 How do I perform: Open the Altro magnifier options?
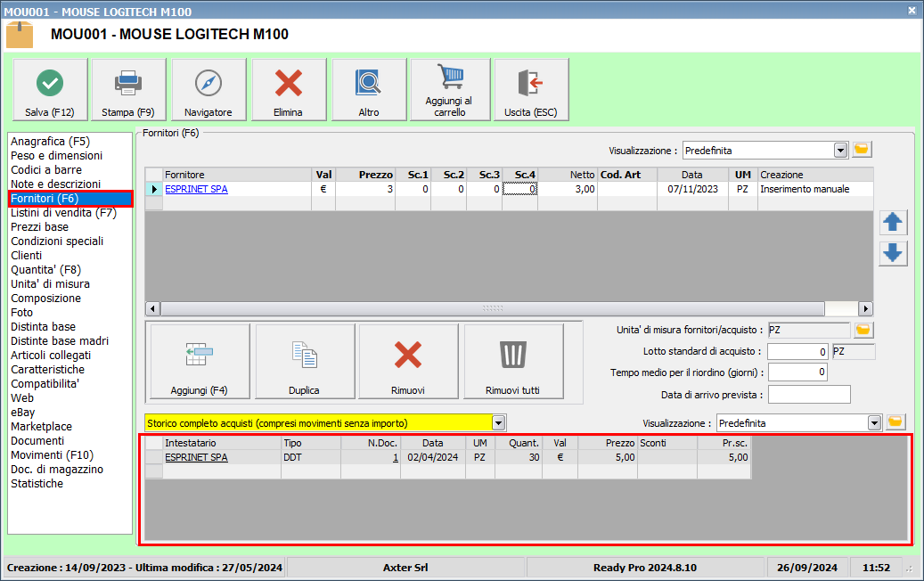(369, 90)
